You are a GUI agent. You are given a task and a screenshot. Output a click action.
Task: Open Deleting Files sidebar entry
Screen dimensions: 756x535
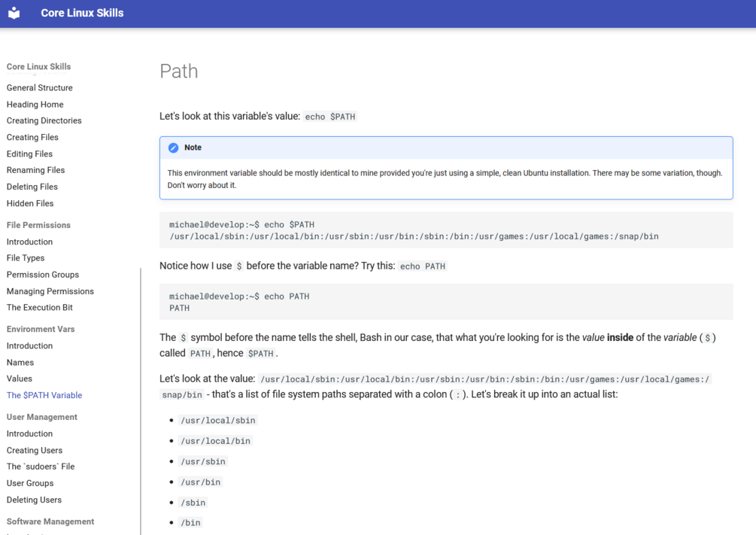[x=32, y=187]
